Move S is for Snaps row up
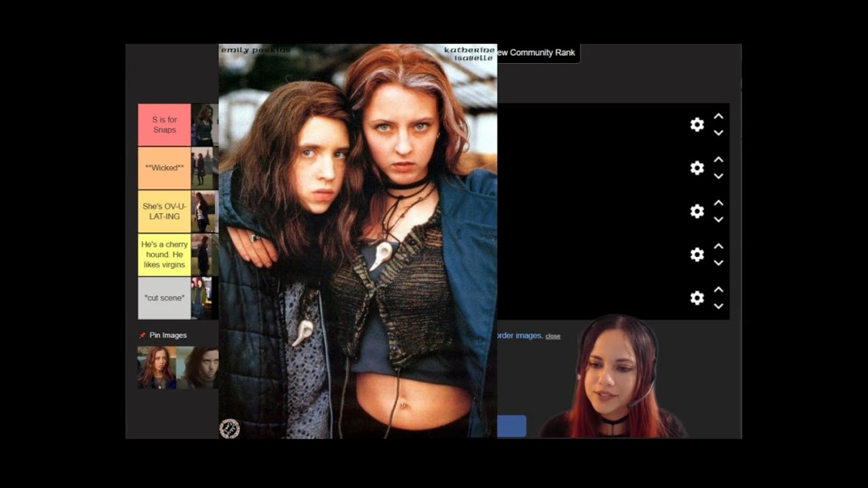 [x=719, y=117]
